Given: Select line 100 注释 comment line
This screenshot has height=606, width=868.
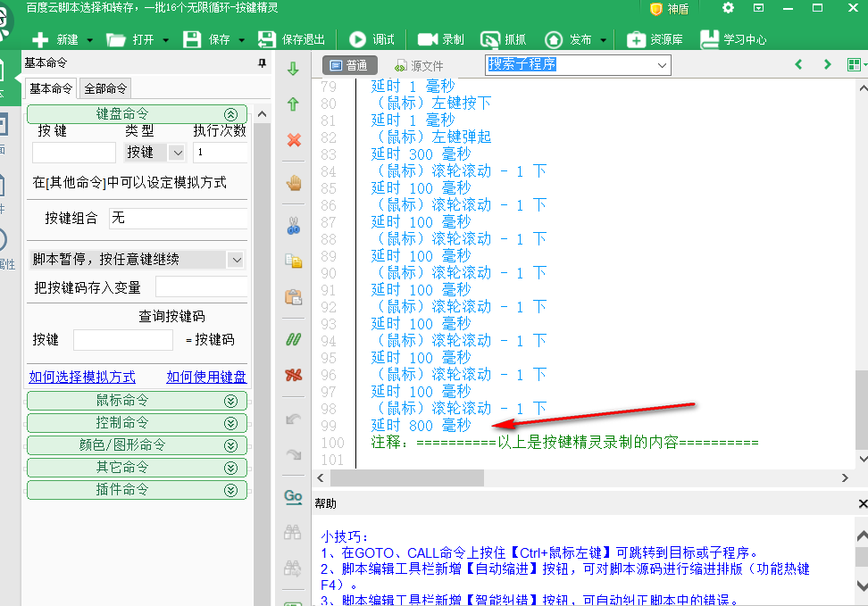Looking at the screenshot, I should tap(564, 443).
